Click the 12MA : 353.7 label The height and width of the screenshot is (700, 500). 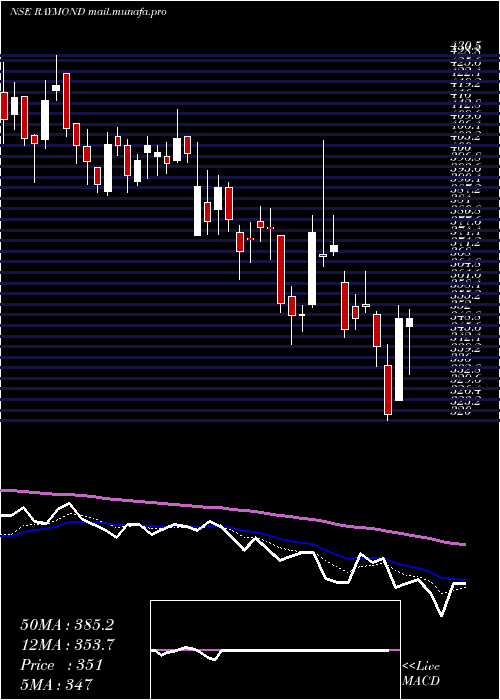(67, 645)
